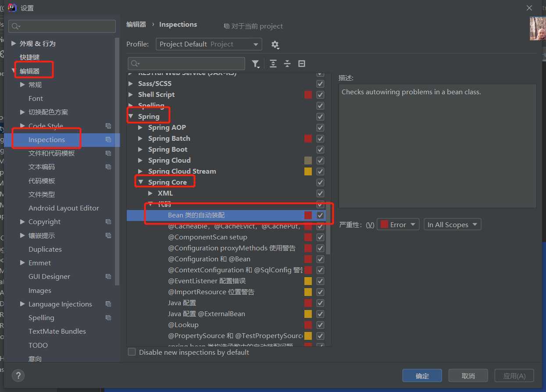Click project-level icon beside Code Style

[108, 126]
